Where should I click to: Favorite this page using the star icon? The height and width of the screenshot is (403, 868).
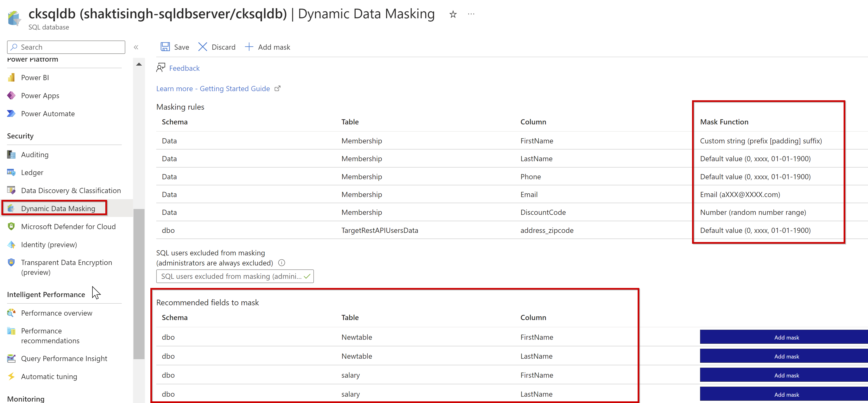pos(453,14)
